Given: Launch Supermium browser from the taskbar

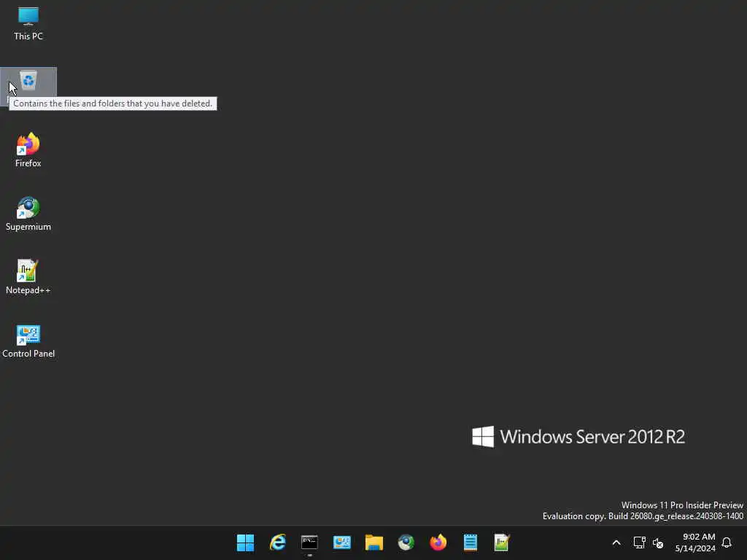Looking at the screenshot, I should pyautogui.click(x=406, y=542).
